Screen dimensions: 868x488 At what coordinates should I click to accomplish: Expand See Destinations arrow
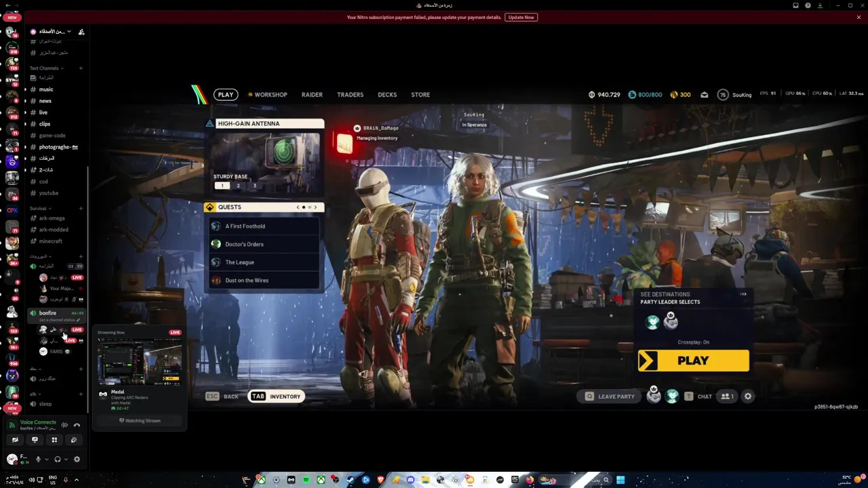[743, 294]
